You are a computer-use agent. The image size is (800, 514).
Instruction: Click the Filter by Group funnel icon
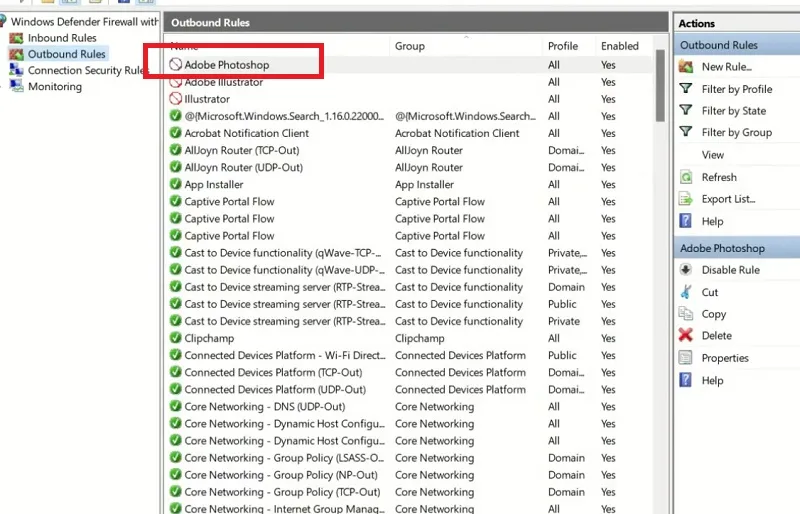click(x=686, y=132)
